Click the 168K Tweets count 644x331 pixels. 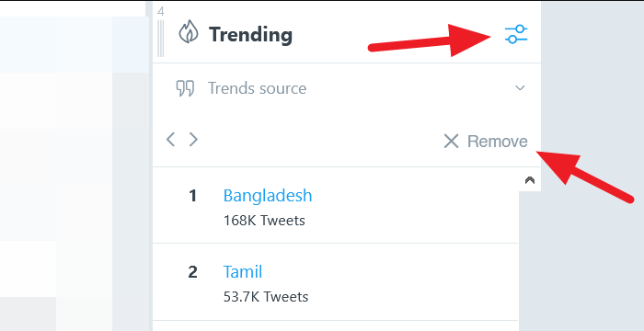[264, 221]
